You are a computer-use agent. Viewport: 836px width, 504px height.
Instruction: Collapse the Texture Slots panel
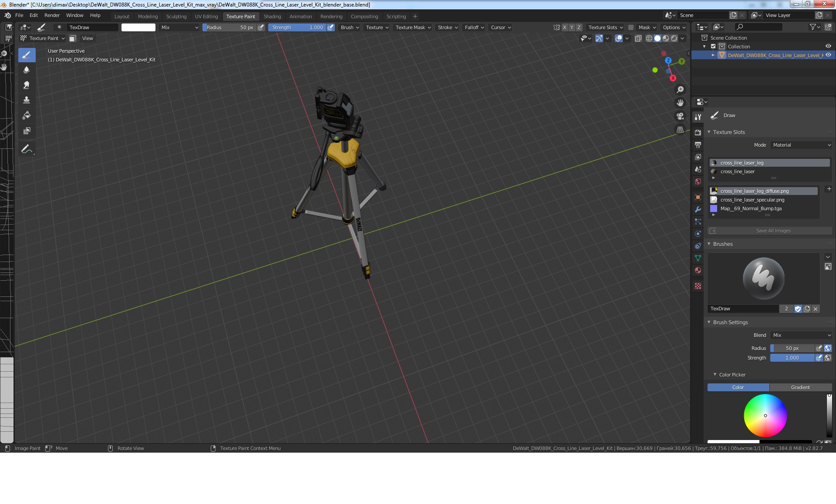click(709, 132)
